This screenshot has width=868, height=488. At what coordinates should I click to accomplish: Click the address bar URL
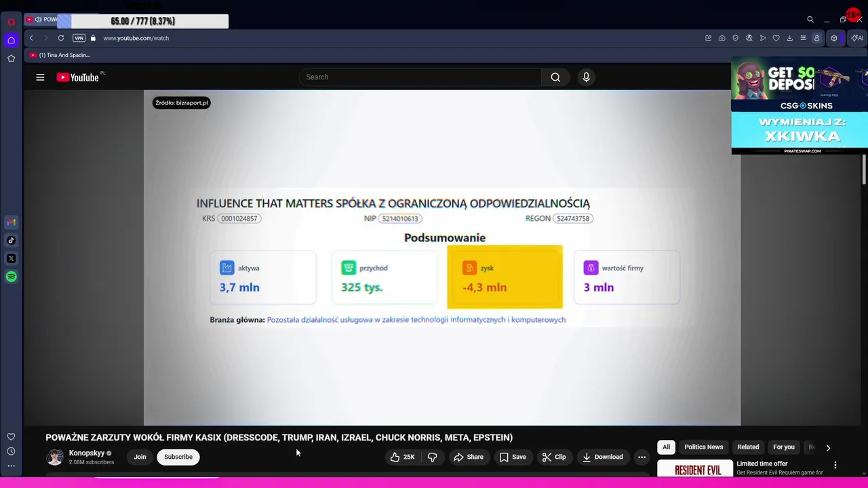coord(136,38)
